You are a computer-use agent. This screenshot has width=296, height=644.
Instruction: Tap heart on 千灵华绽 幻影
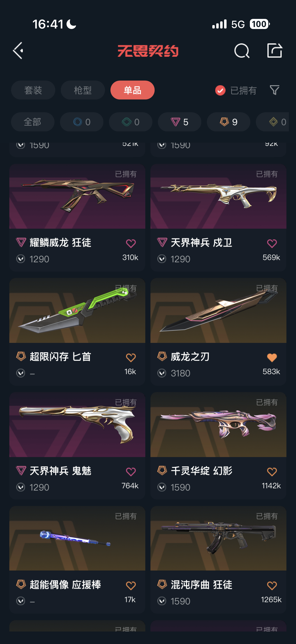tap(272, 472)
